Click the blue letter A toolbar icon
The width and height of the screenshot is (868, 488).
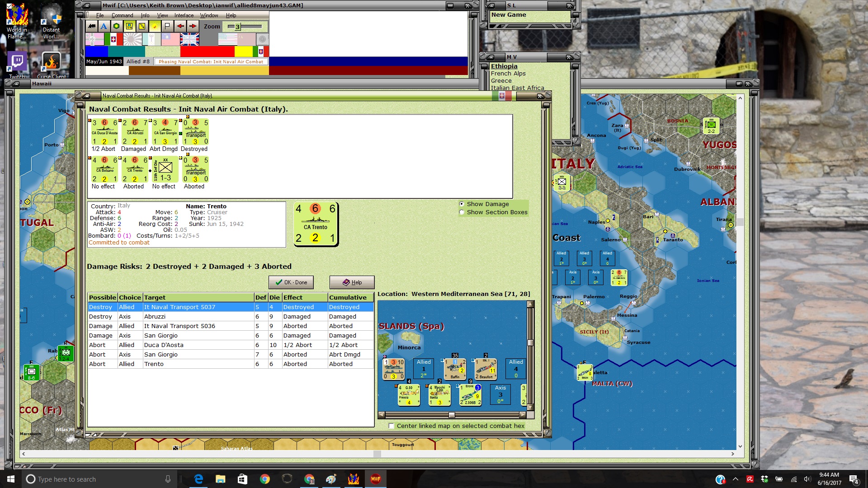(x=104, y=26)
